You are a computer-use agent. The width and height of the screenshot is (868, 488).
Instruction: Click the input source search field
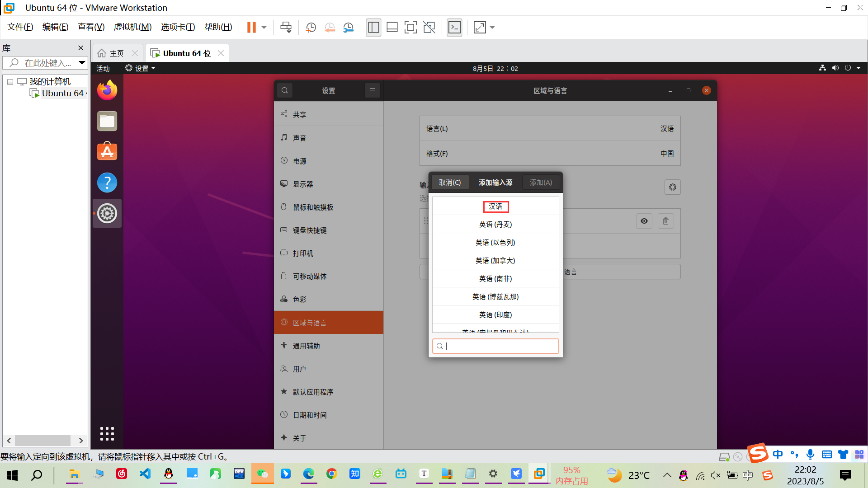(x=495, y=346)
